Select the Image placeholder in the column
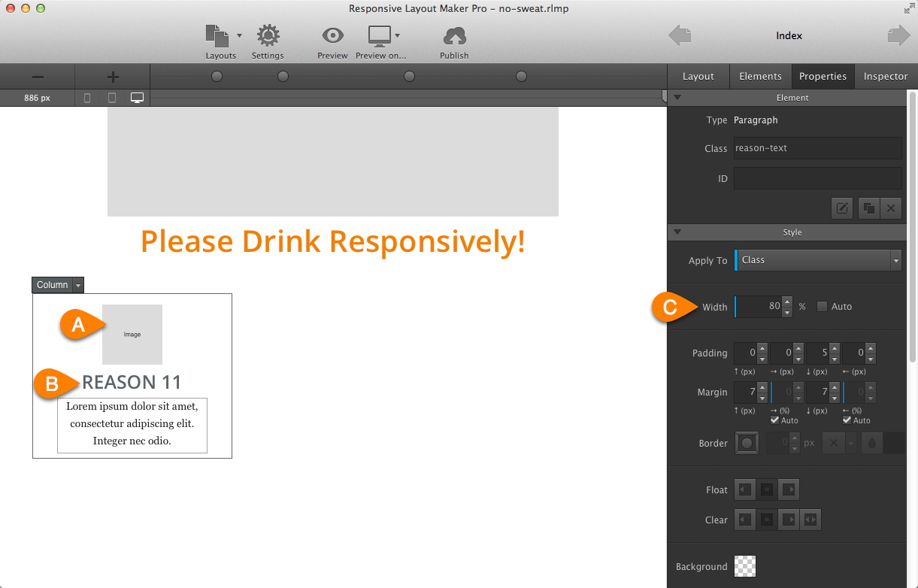 pyautogui.click(x=132, y=335)
